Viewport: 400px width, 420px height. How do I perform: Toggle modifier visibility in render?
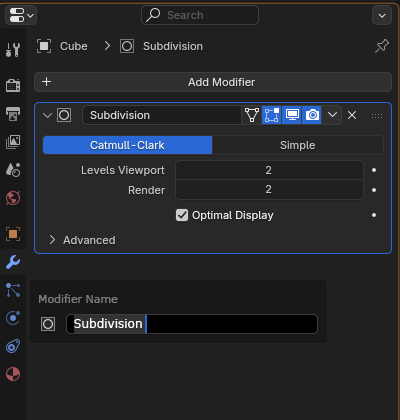(312, 115)
